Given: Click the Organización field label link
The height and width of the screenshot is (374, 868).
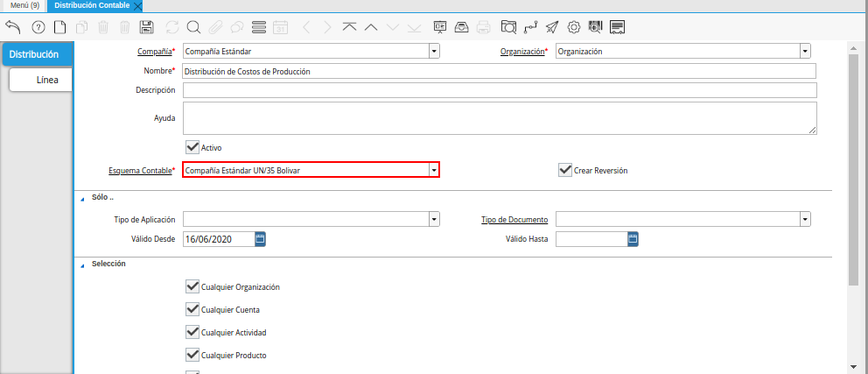Looking at the screenshot, I should click(522, 52).
